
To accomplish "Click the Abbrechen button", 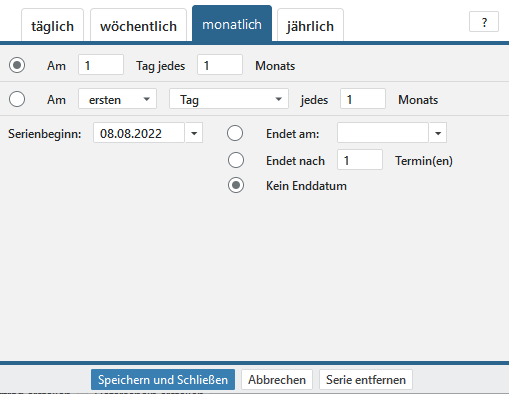I will pos(277,379).
